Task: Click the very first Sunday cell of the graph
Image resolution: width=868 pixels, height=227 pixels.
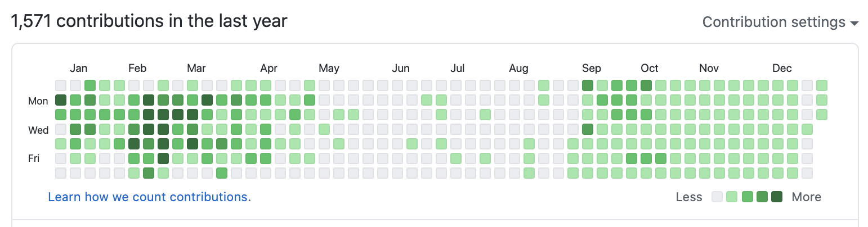Action: tap(61, 86)
